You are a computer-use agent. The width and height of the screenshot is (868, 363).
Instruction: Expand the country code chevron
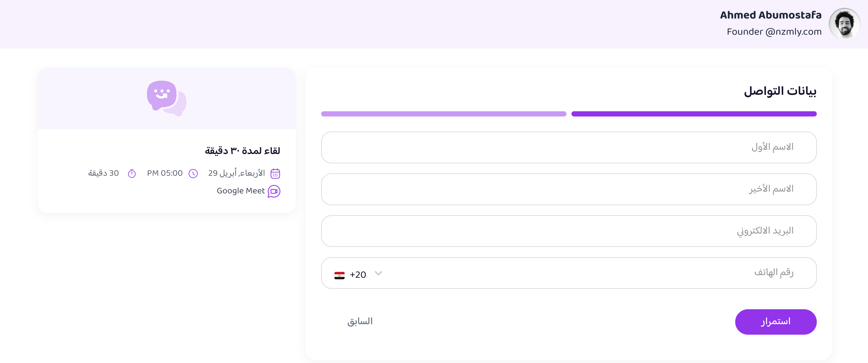tap(378, 273)
